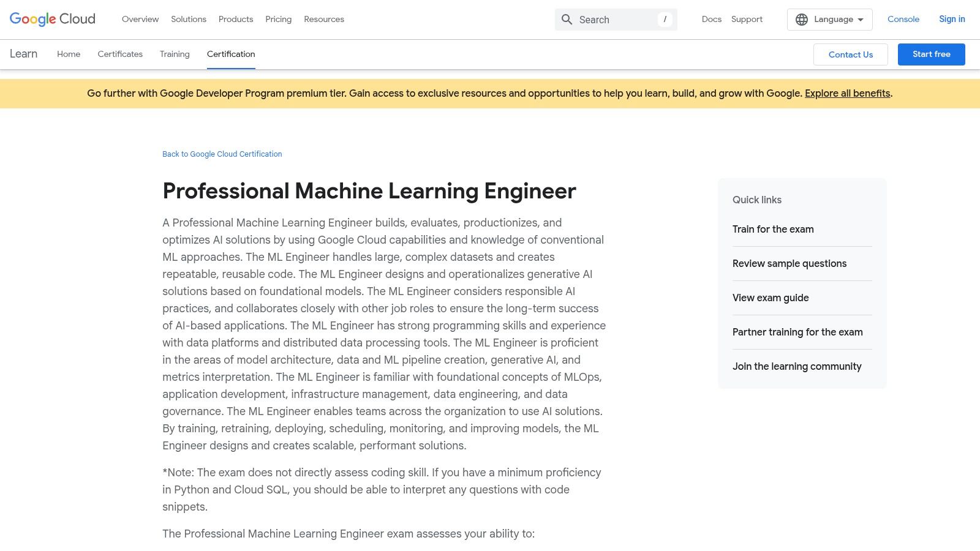The image size is (980, 551).
Task: Open the Language dropdown
Action: 829,20
